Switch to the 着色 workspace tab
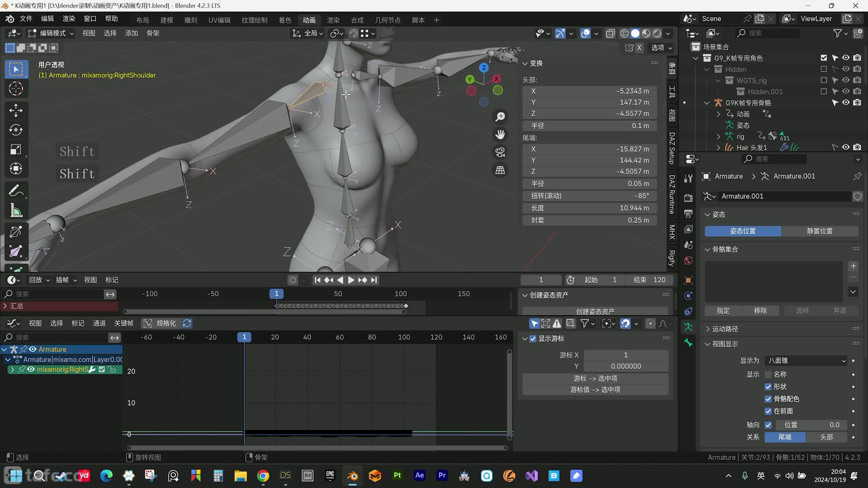This screenshot has height=488, width=868. 285,20
